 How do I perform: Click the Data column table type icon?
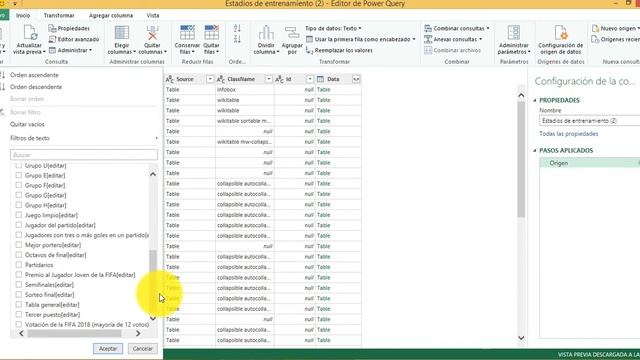click(x=320, y=79)
